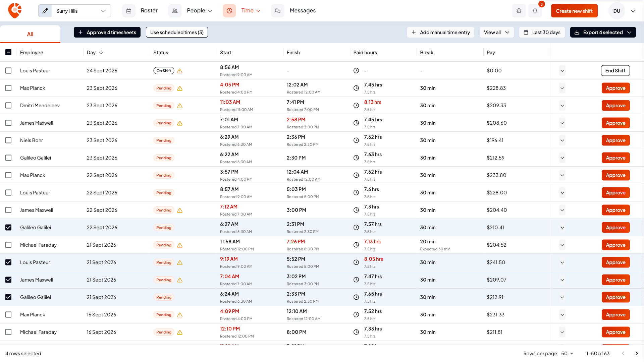
Task: Open the DU account menu chevron
Action: point(633,11)
